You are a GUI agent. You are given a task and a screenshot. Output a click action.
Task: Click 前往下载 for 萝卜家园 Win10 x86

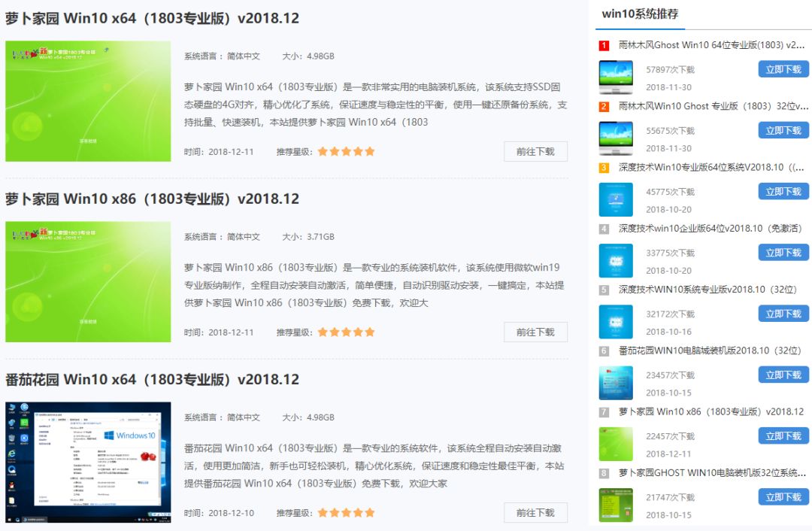pos(535,332)
